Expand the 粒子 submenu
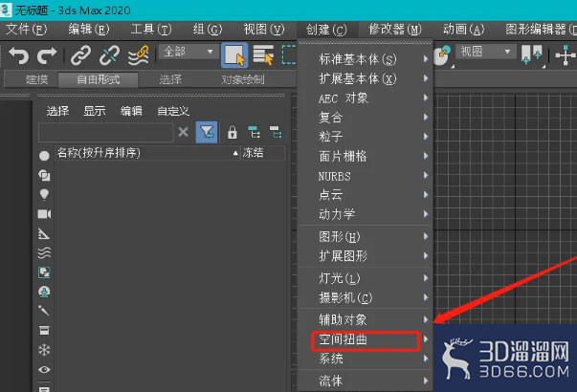577x392 pixels. pos(365,137)
